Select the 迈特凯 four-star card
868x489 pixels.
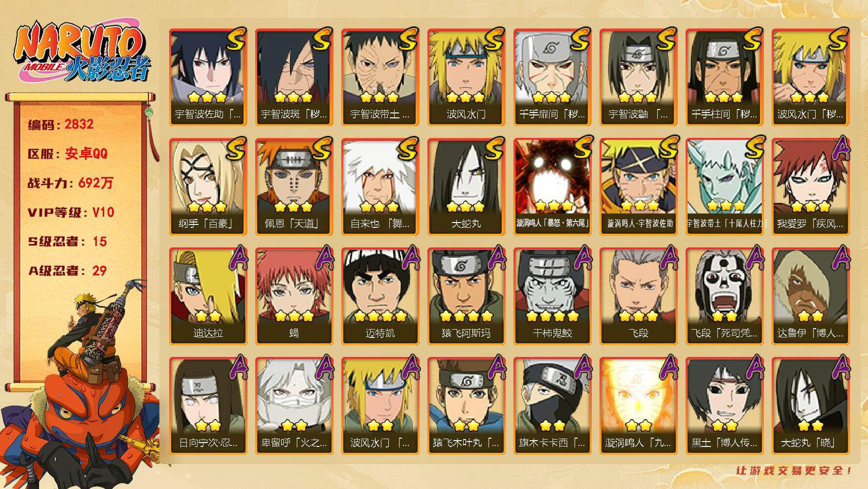(x=380, y=296)
